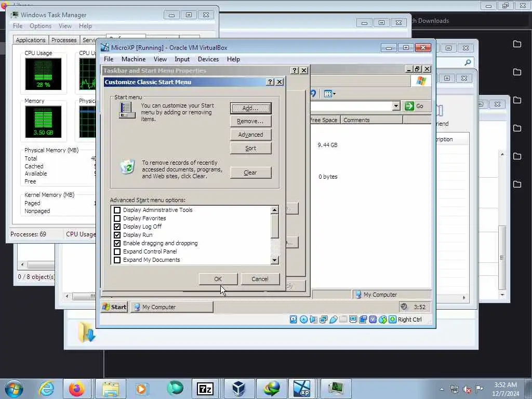Switch to the Processes tab in Task Manager

(x=64, y=40)
